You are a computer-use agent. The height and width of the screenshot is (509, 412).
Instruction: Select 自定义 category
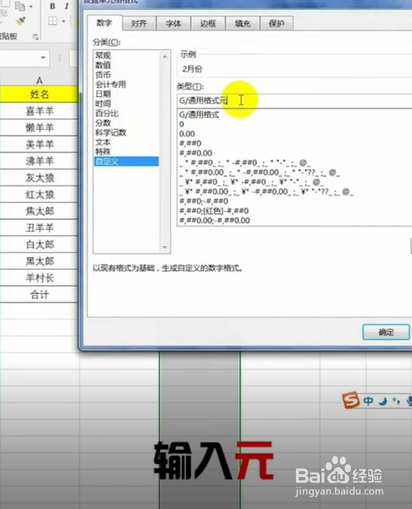[x=126, y=162]
